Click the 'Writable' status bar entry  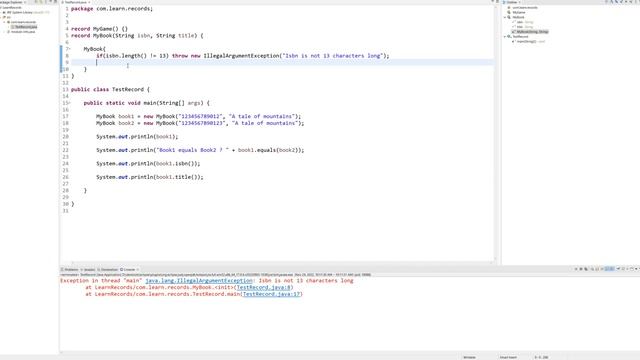click(469, 358)
